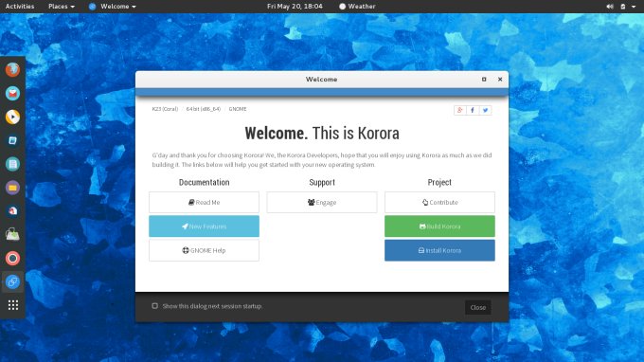This screenshot has height=362, width=644.
Task: Click the running Welcome app dock icon
Action: [12, 281]
